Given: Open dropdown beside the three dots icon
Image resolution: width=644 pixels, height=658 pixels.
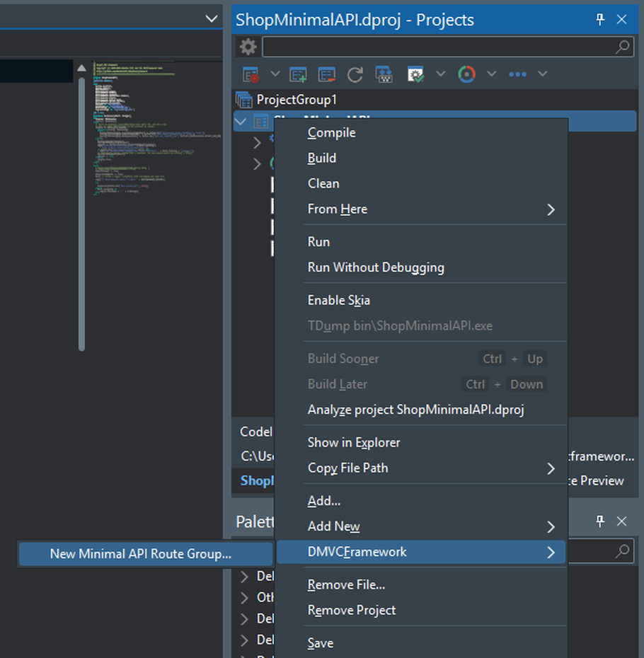Looking at the screenshot, I should (x=542, y=74).
